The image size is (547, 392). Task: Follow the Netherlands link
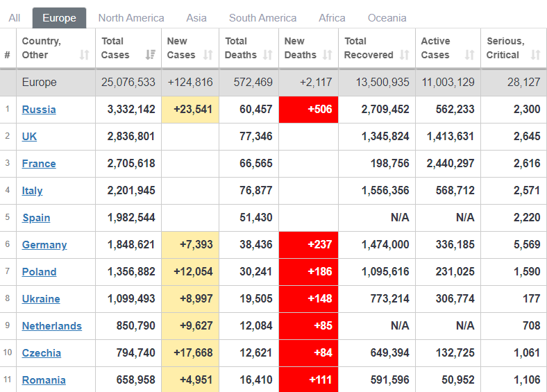(x=51, y=326)
